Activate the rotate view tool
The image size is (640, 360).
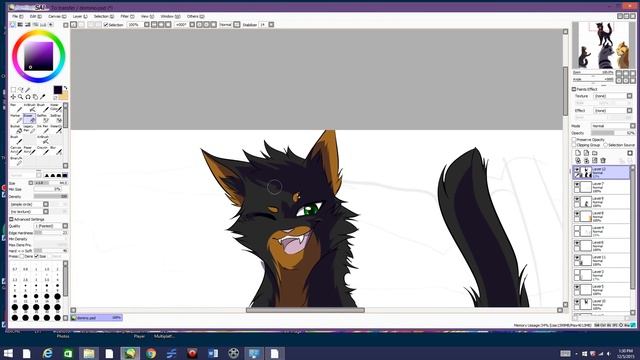coord(28,97)
